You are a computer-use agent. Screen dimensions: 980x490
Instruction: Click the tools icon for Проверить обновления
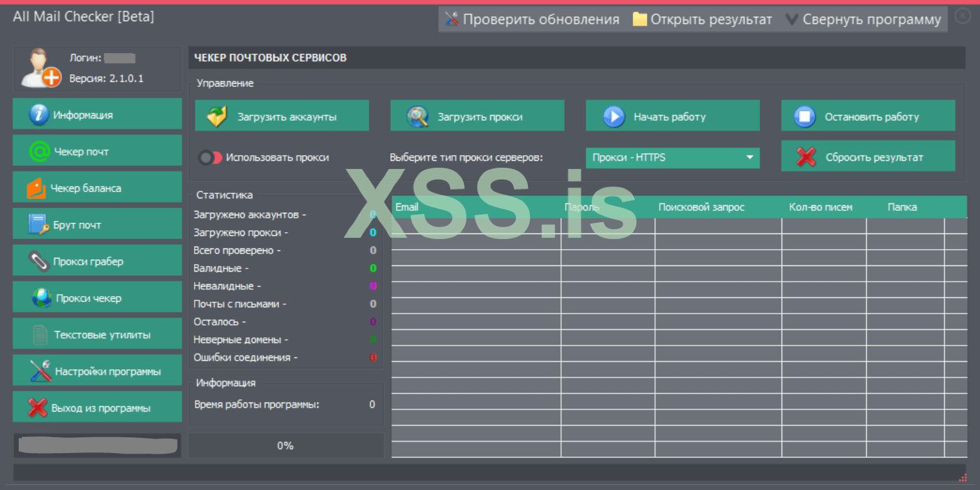tap(452, 19)
